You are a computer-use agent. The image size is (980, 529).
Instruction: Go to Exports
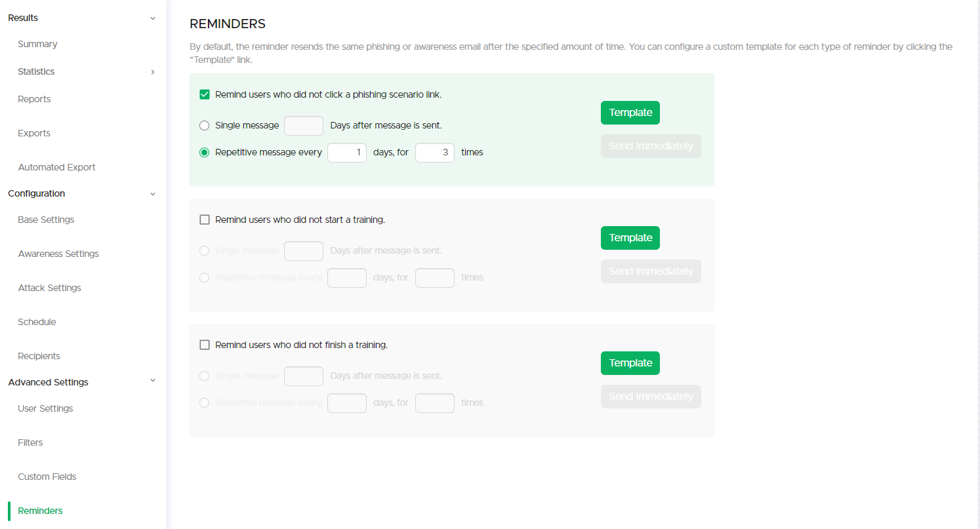(34, 133)
